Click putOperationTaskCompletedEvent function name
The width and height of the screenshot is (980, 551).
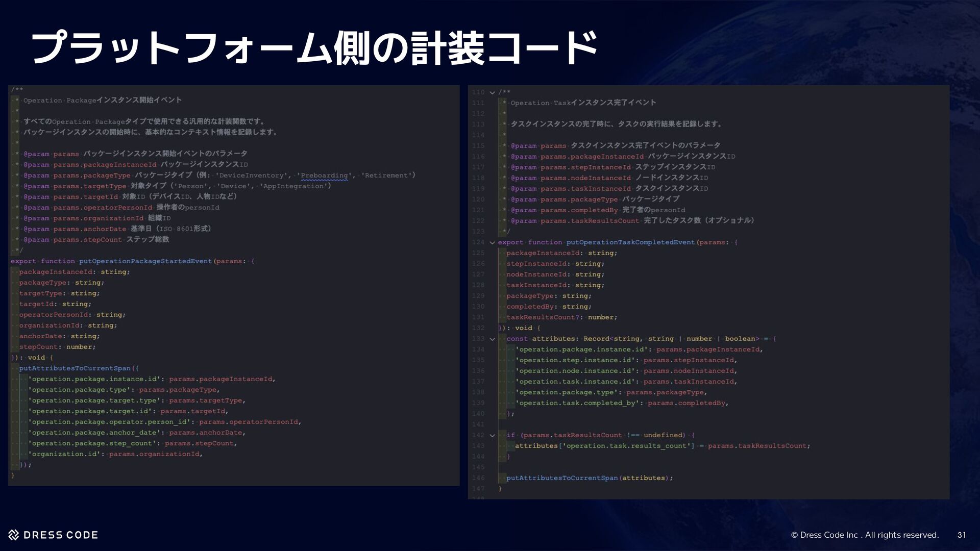630,242
